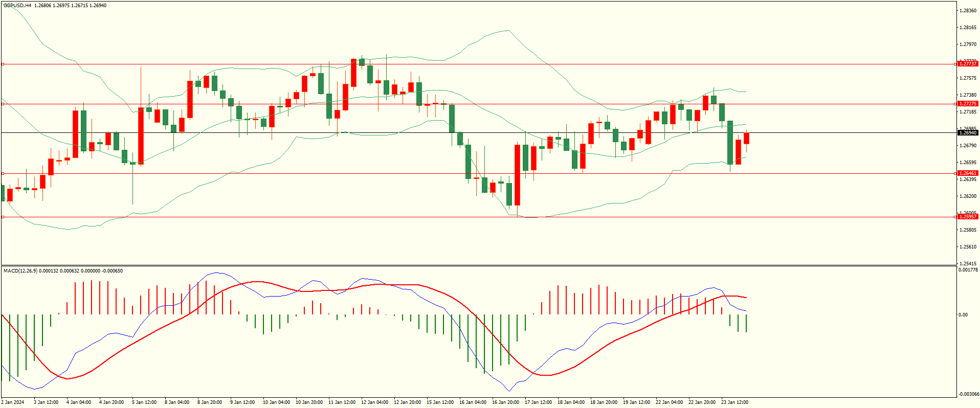This screenshot has width=980, height=408.
Task: Click left handle of the 1.27737 horizontal line
Action: [3, 64]
